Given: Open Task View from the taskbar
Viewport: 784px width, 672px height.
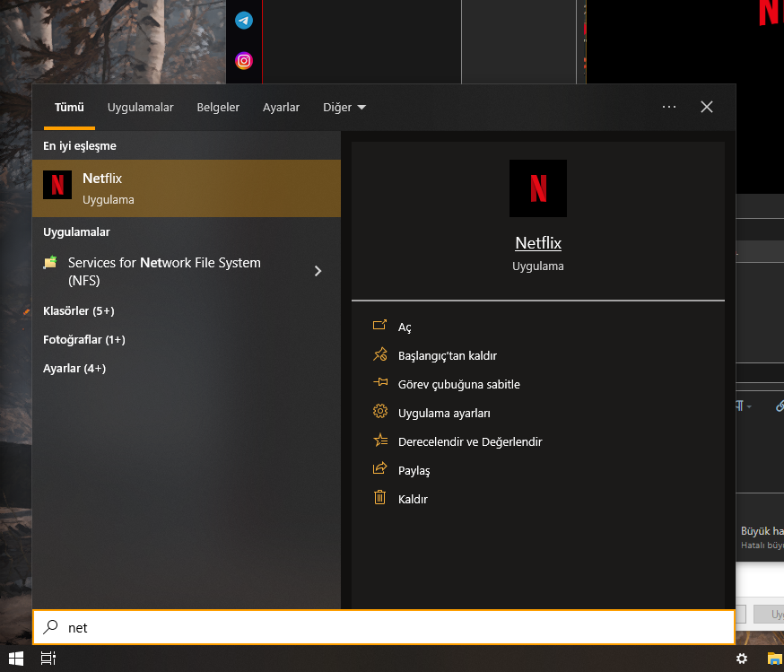Looking at the screenshot, I should (48, 659).
